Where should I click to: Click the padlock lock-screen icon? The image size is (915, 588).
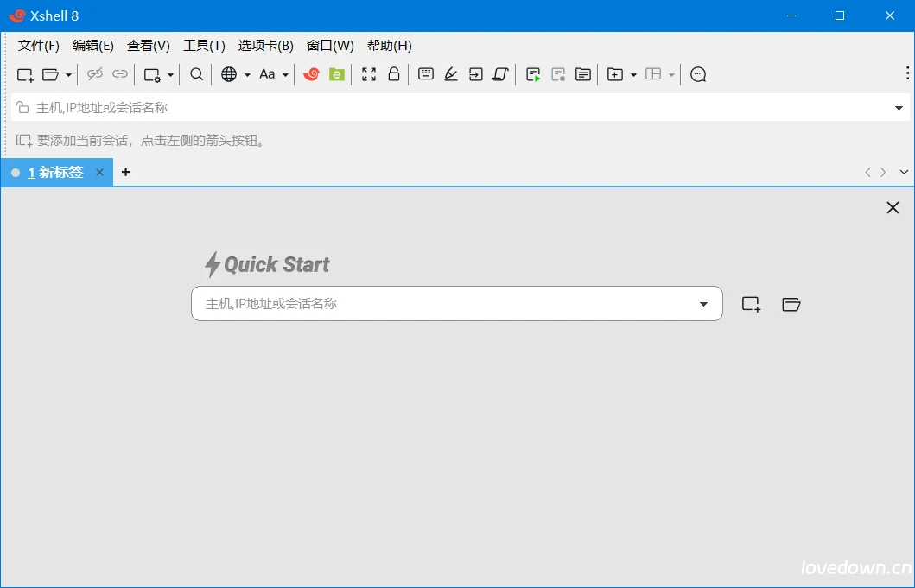[394, 74]
